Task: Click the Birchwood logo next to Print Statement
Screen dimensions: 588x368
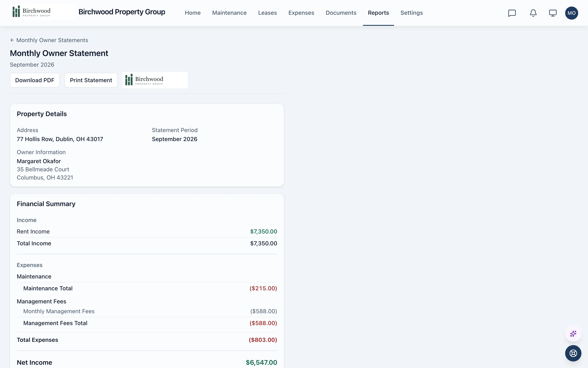Action: point(155,80)
